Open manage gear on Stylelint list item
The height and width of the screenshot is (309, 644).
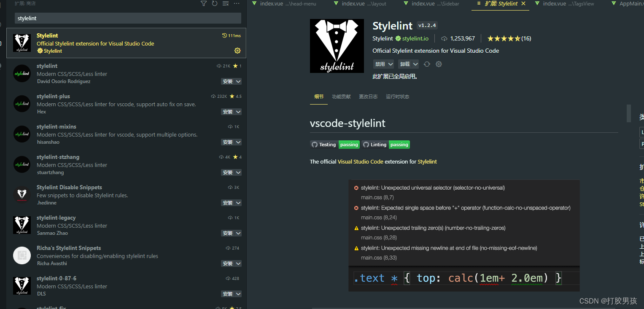(x=237, y=51)
